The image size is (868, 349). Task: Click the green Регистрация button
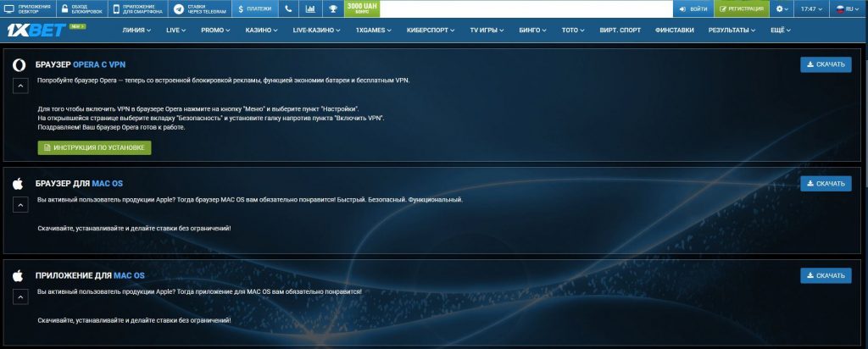click(739, 8)
